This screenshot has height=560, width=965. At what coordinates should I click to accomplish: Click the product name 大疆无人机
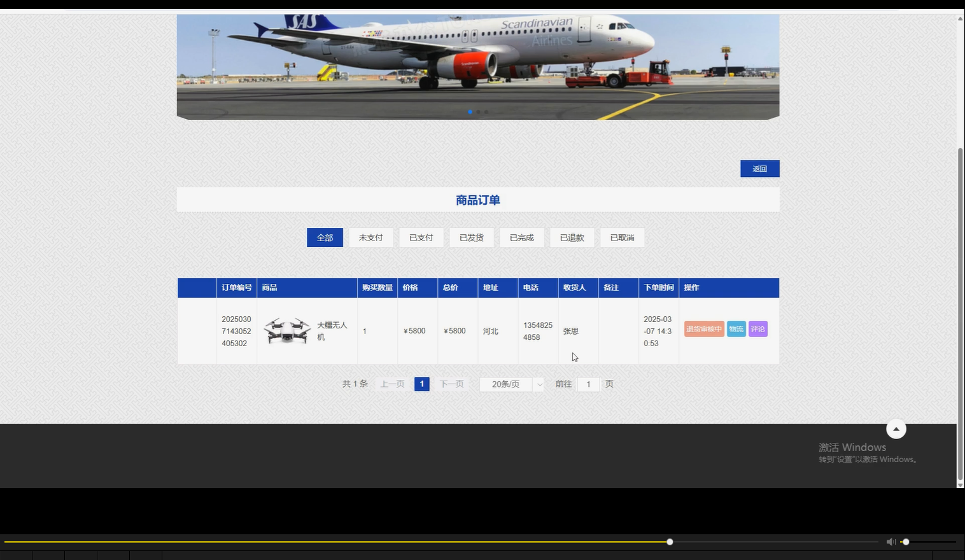click(x=332, y=331)
